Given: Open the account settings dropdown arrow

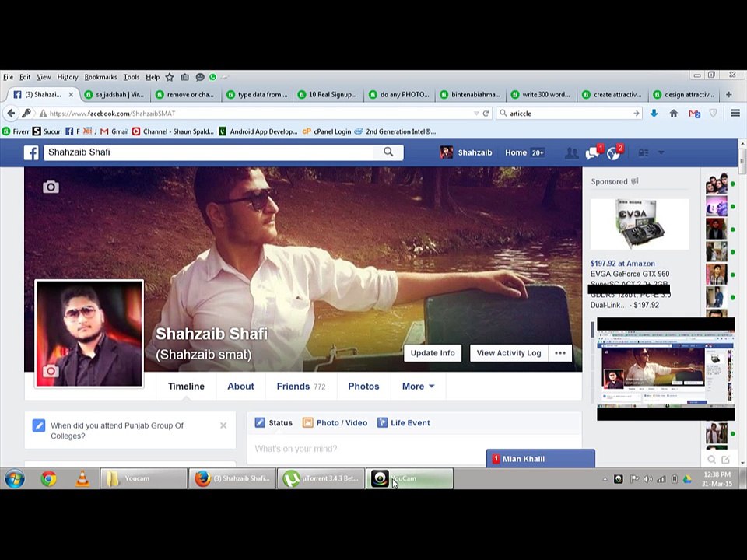Looking at the screenshot, I should (661, 152).
